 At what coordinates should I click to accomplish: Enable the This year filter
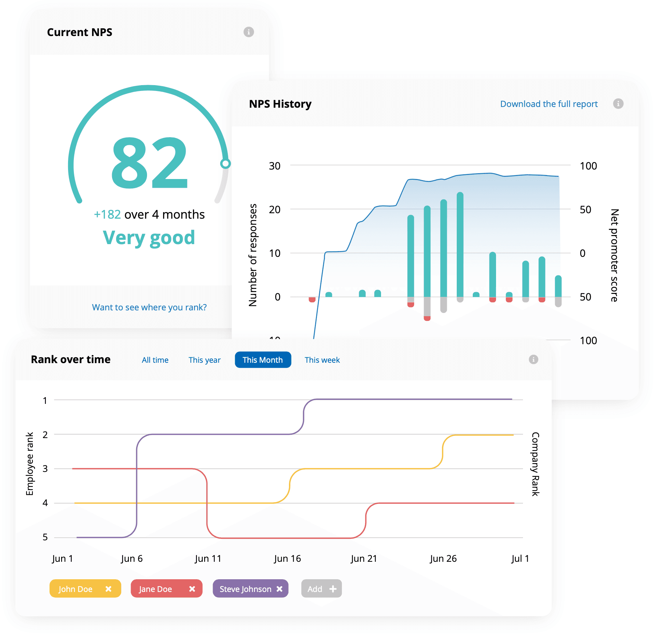pos(204,359)
